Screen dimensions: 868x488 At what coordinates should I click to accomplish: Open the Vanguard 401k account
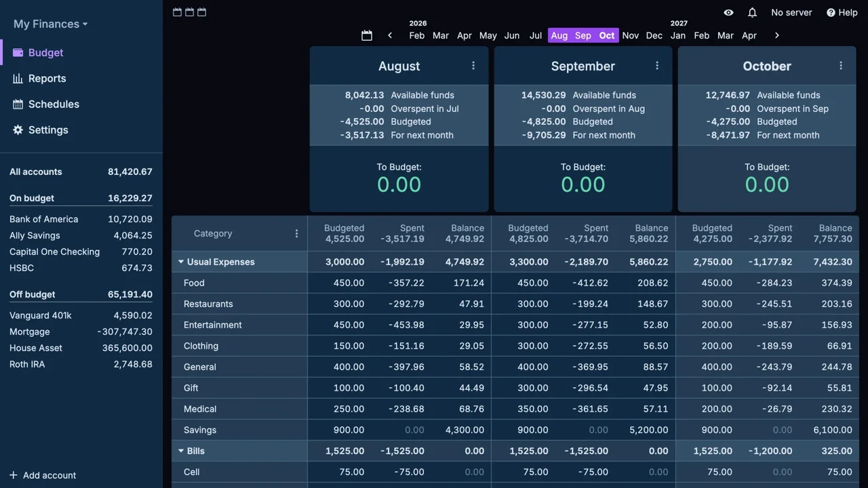[81, 315]
